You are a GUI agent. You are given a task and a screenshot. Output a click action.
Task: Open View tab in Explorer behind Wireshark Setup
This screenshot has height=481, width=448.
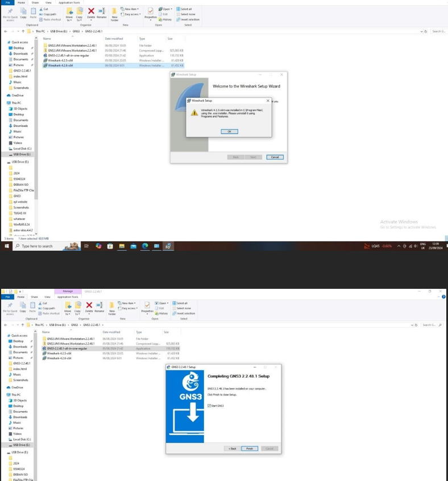click(48, 2)
